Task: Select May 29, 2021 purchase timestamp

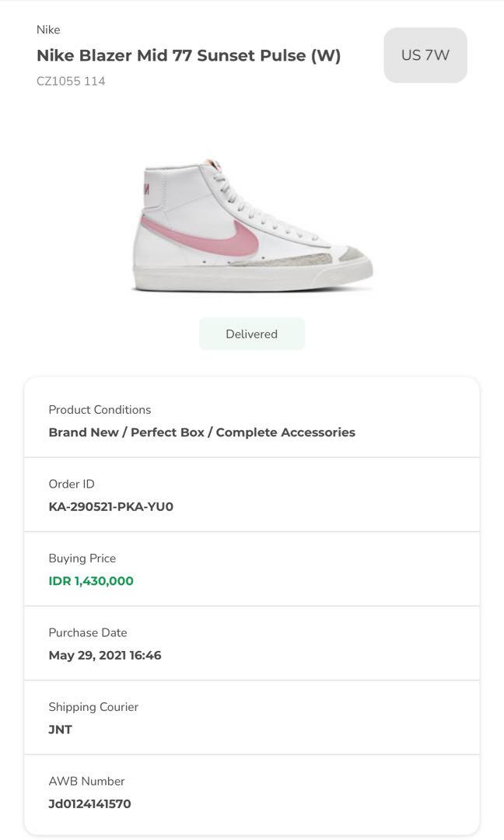Action: [x=105, y=655]
